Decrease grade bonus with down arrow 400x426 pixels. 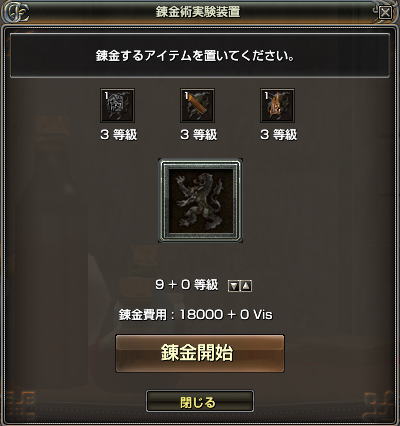pyautogui.click(x=234, y=286)
